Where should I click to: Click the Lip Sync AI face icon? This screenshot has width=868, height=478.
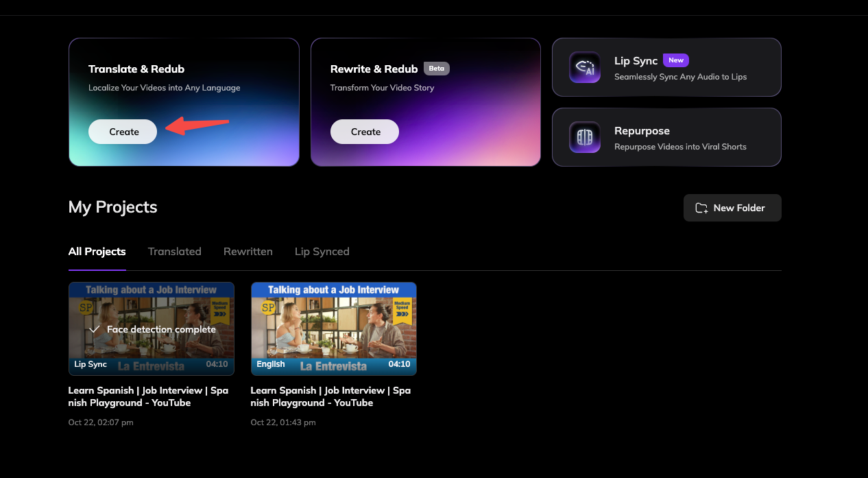(x=584, y=67)
